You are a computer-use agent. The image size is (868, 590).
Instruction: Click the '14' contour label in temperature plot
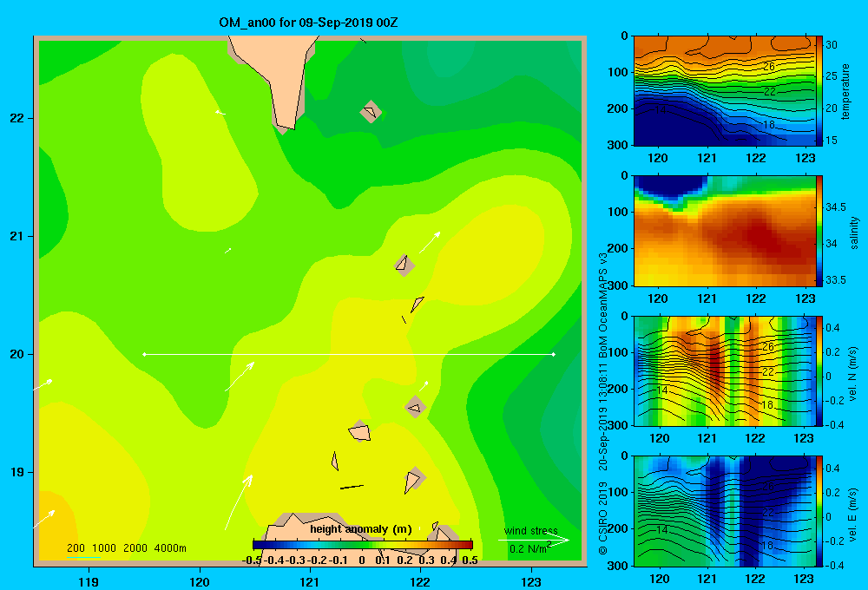pyautogui.click(x=660, y=110)
